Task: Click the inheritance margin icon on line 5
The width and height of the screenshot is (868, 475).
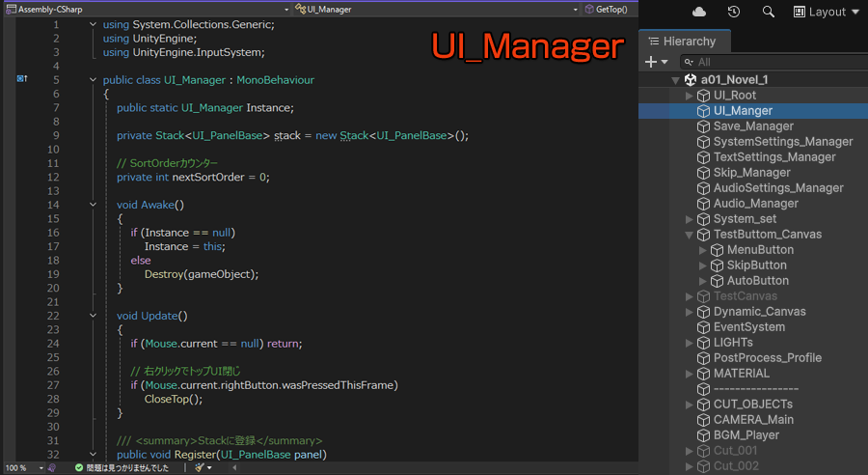Action: click(x=22, y=79)
